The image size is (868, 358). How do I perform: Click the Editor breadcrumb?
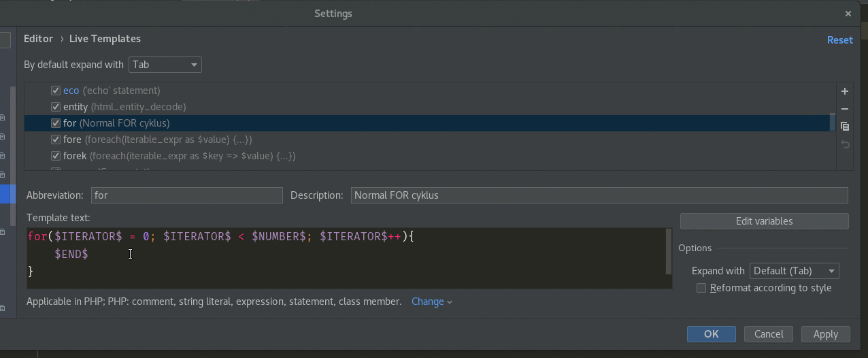38,39
